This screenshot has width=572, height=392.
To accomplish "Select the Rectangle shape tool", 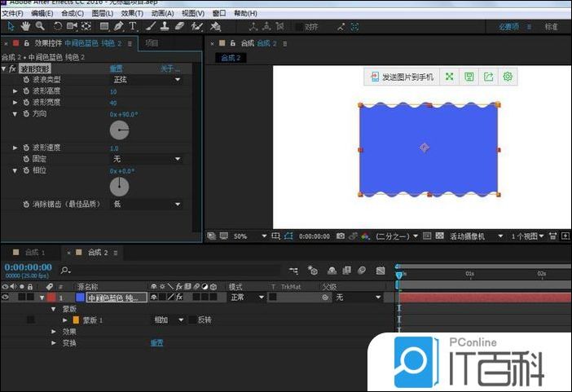I will click(x=103, y=27).
